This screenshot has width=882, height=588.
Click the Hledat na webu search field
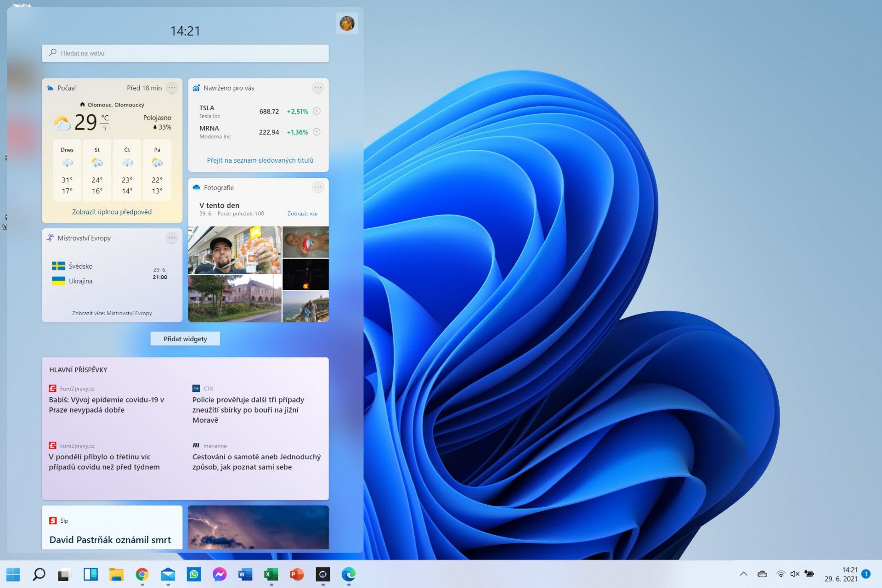pyautogui.click(x=185, y=53)
